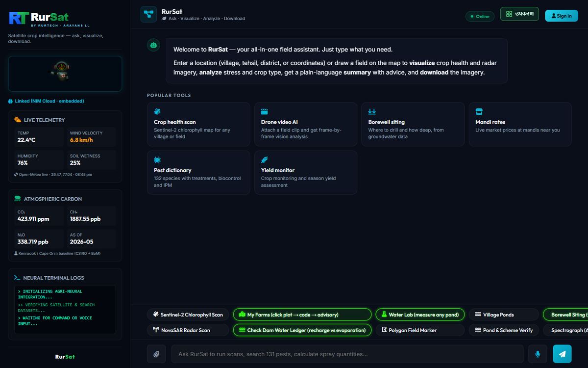Viewport: 588px width, 368px height.
Task: Click the Online status badge
Action: [x=480, y=16]
